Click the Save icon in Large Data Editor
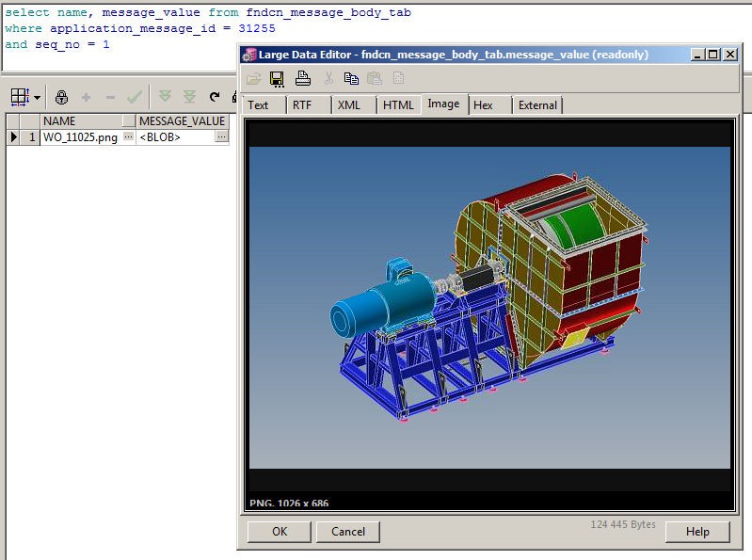 coord(278,79)
